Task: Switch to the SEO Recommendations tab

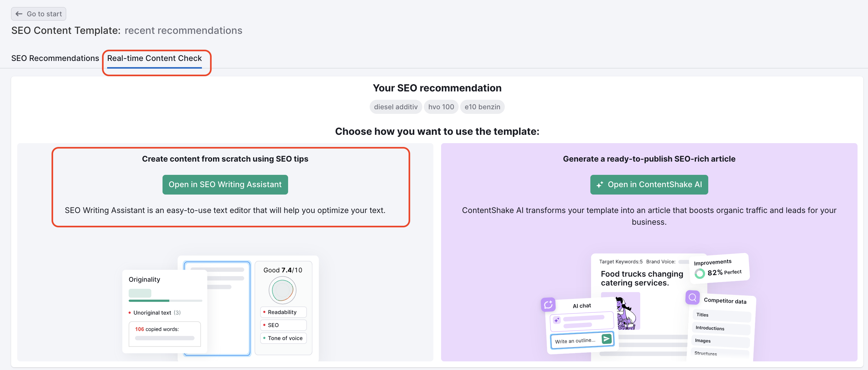Action: tap(55, 58)
